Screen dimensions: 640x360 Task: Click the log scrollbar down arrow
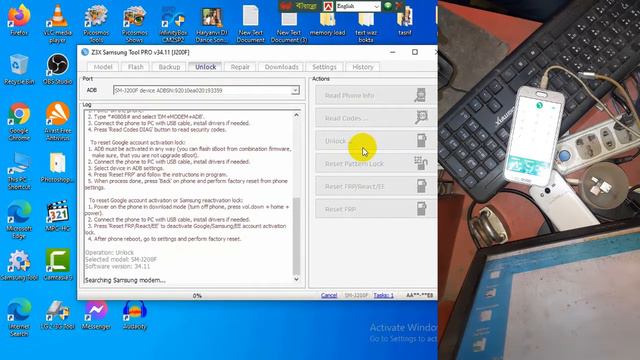[296, 279]
